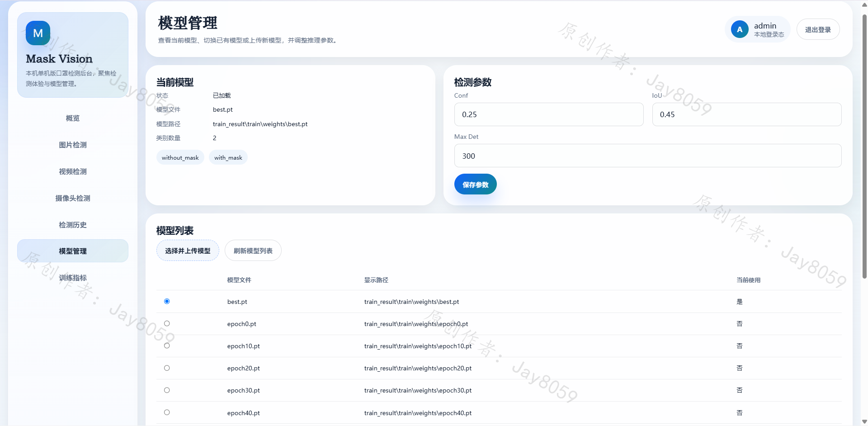Click the 当前模型 card heading
Screen dimensions: 868x426
tap(175, 82)
